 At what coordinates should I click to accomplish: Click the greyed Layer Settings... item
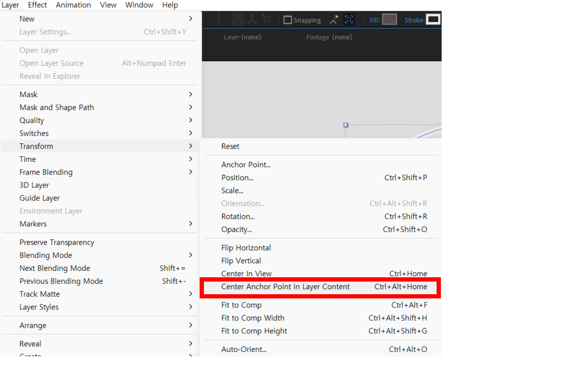[99, 32]
